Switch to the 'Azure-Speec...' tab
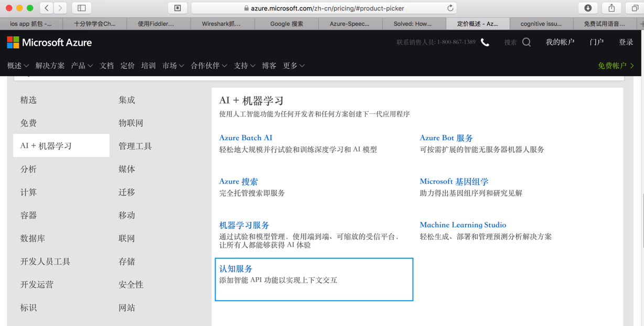The image size is (644, 326). pyautogui.click(x=349, y=24)
